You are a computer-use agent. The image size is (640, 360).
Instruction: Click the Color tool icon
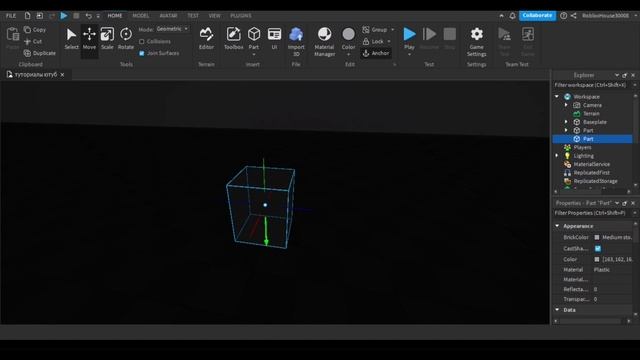pos(348,34)
